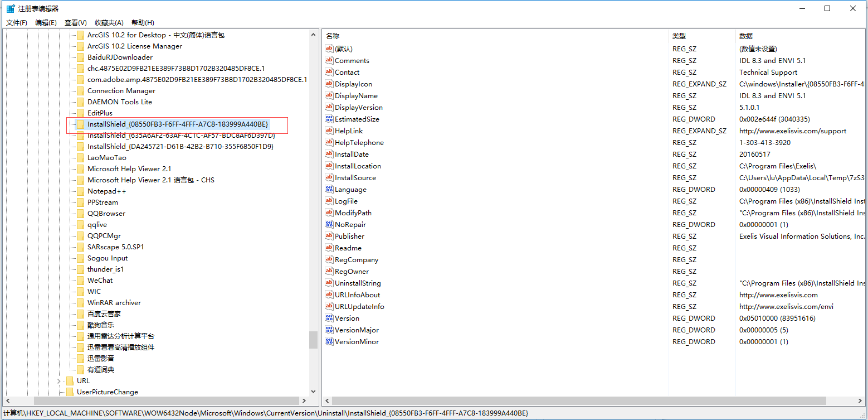Image resolution: width=868 pixels, height=420 pixels.
Task: Open the 编辑(E) menu
Action: tap(46, 22)
